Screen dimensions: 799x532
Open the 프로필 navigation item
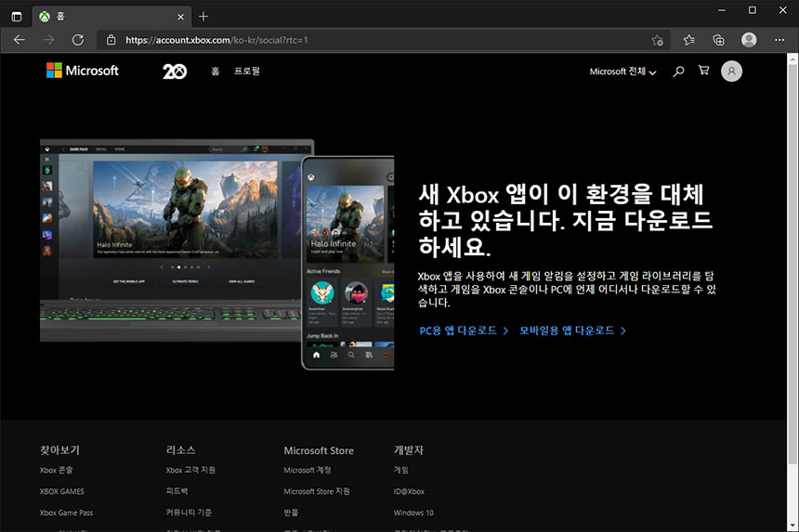click(x=246, y=71)
